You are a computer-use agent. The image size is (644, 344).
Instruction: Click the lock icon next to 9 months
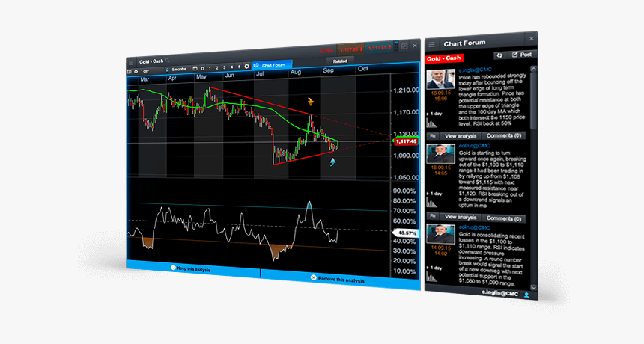point(167,70)
